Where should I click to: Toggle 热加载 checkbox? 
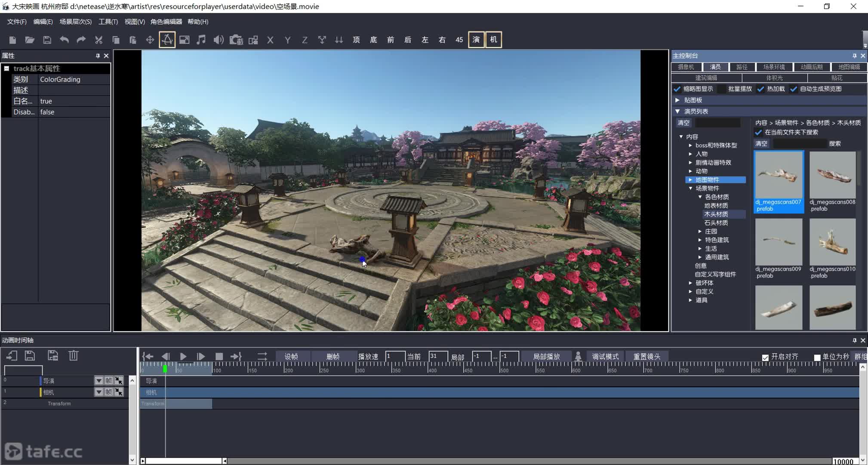coord(760,89)
